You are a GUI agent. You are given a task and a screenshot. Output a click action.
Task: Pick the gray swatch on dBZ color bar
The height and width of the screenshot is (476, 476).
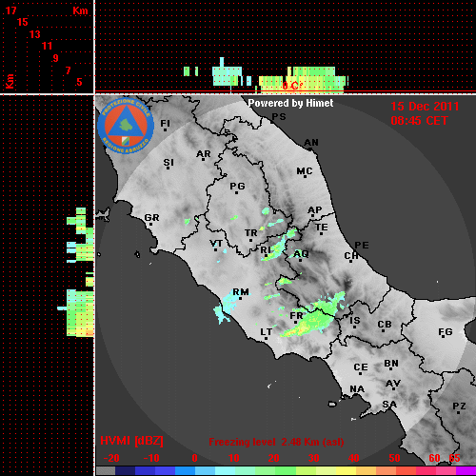point(106,471)
